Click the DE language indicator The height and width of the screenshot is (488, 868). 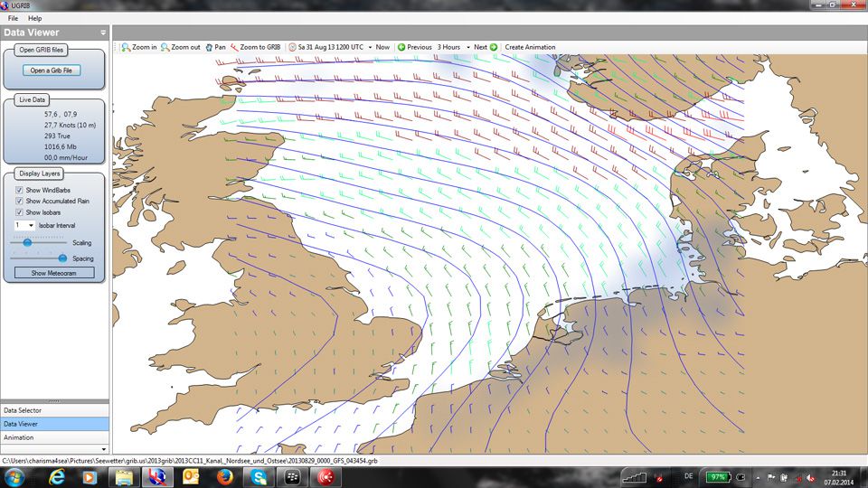pyautogui.click(x=689, y=476)
